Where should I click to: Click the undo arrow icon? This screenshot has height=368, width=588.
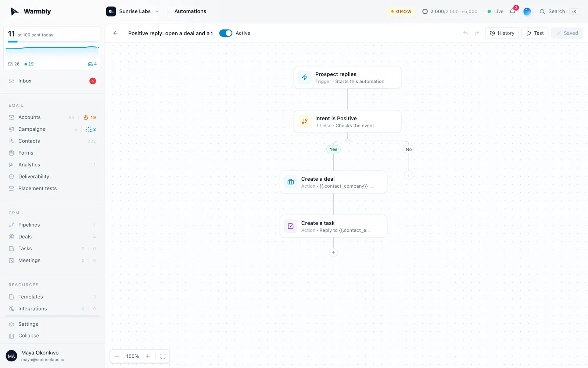466,33
